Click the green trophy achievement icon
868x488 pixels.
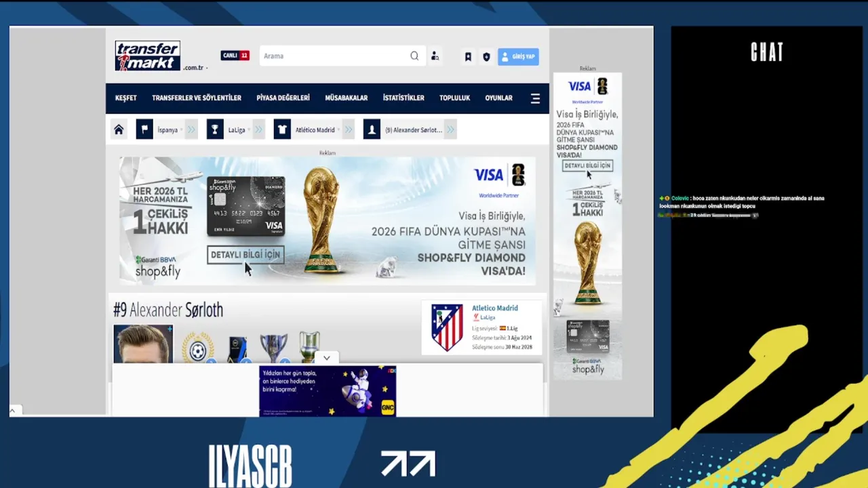tap(309, 347)
